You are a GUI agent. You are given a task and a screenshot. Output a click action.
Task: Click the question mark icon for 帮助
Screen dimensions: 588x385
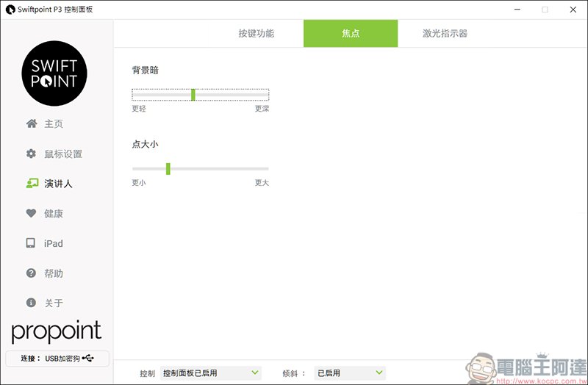coord(31,273)
